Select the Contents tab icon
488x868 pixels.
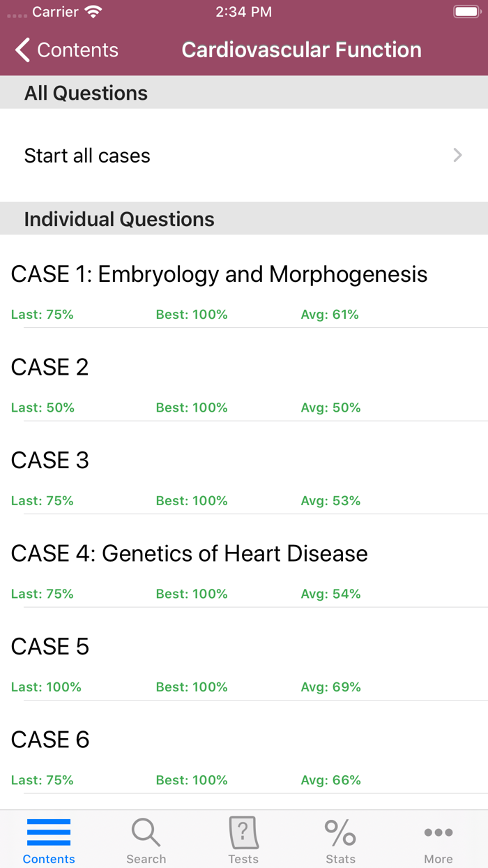[48, 834]
